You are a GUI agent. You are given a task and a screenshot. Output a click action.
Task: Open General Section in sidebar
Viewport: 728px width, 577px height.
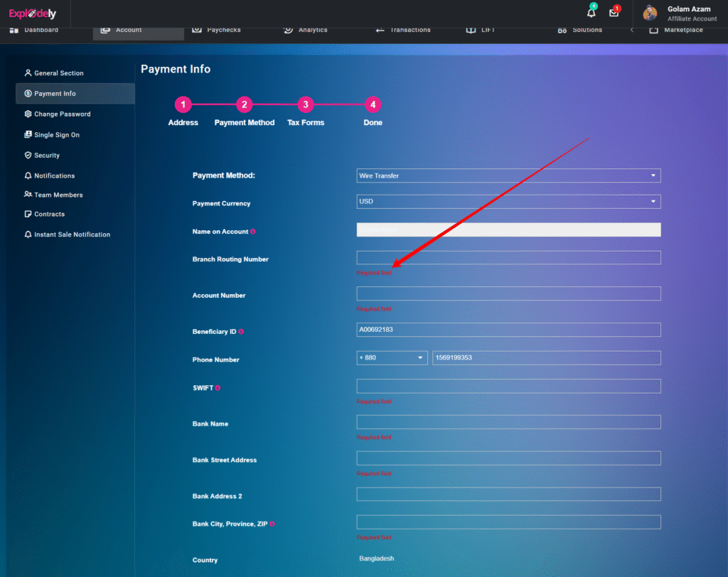coord(58,73)
